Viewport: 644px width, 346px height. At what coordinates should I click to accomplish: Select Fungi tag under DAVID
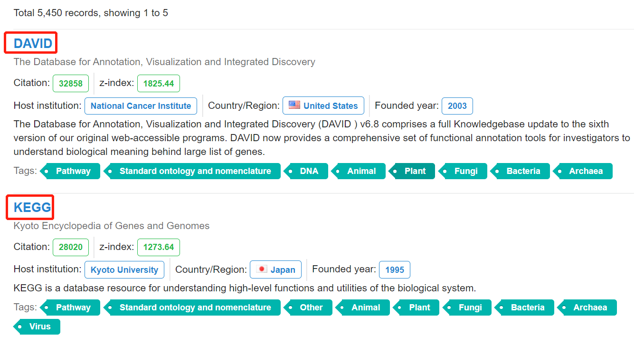point(463,171)
